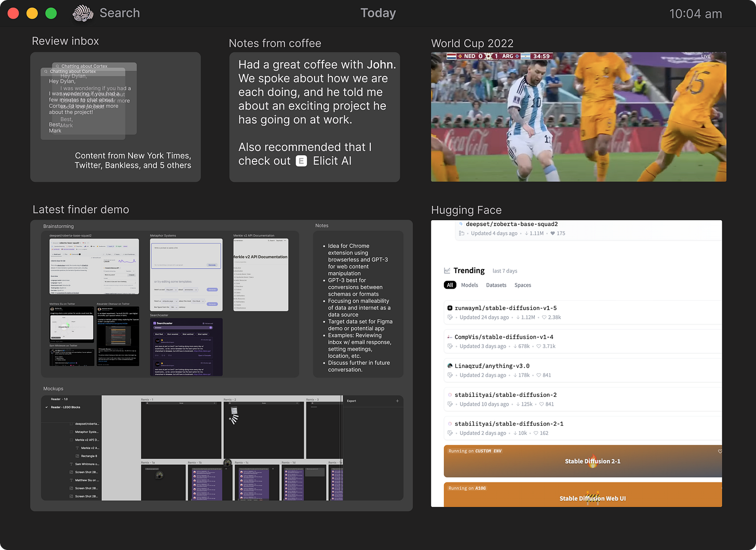Click the World Cup 2022 video frame
Screen dimensions: 756x550
click(578, 116)
